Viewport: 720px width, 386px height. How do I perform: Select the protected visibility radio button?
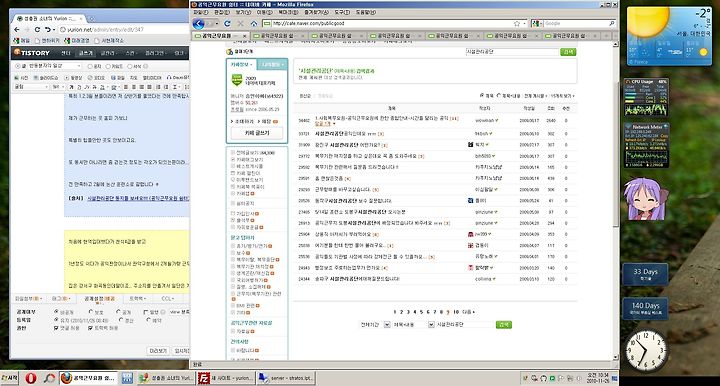[x=91, y=312]
